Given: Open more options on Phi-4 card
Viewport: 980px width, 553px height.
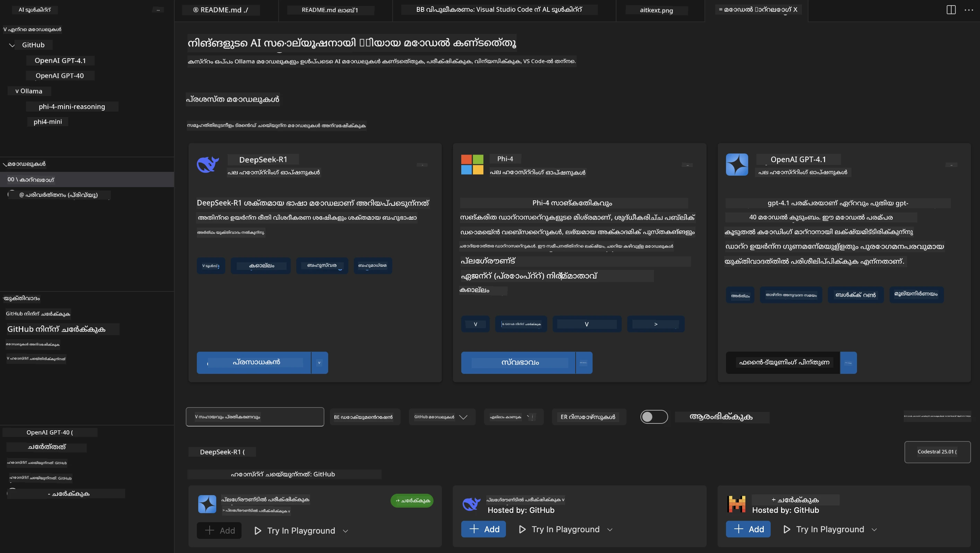Looking at the screenshot, I should [x=687, y=165].
